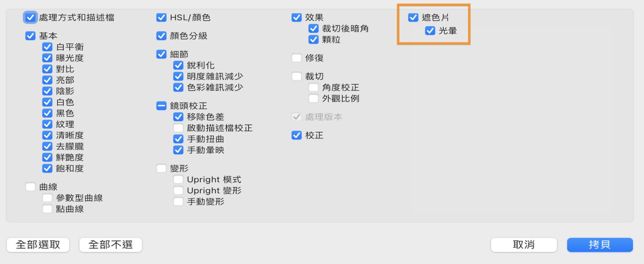Check the 參數型曲線 option
Screen dimensions: 644x264
coord(47,198)
